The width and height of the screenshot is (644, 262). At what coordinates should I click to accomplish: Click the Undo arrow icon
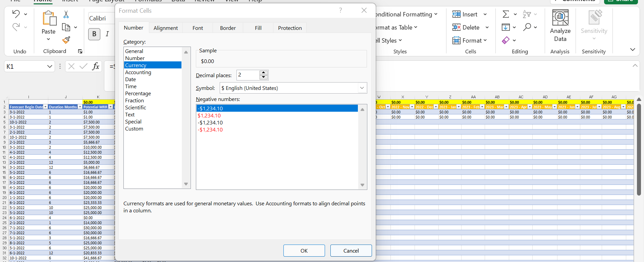(16, 14)
